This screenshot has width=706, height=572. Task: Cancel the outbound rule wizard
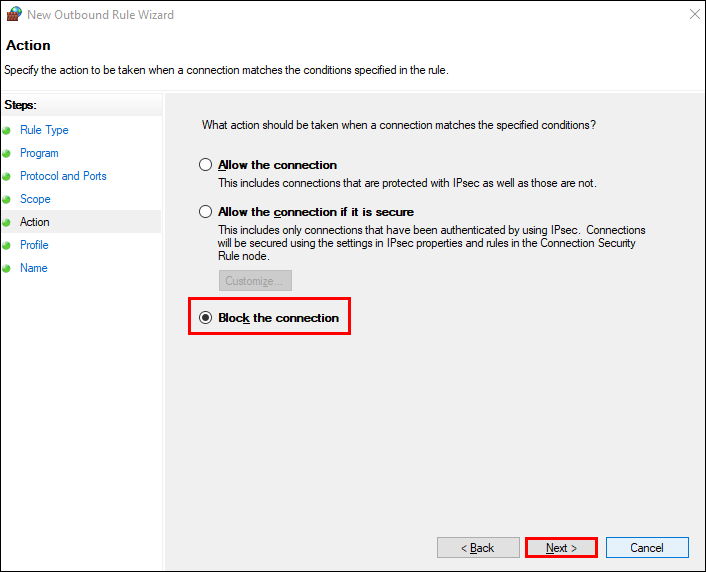(x=647, y=548)
